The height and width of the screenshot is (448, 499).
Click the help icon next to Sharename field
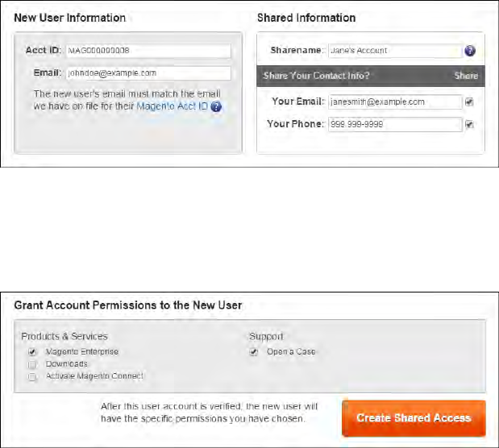pyautogui.click(x=470, y=51)
